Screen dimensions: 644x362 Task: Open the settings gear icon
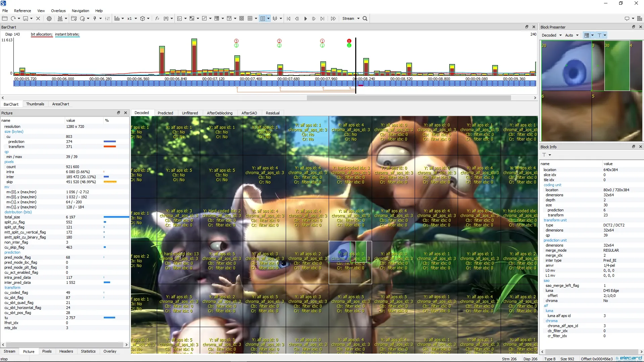tap(49, 19)
